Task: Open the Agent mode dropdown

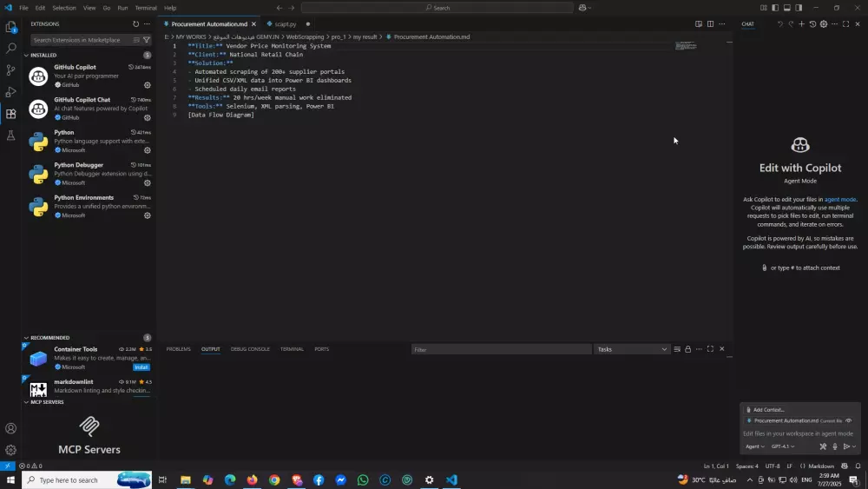Action: pyautogui.click(x=754, y=446)
